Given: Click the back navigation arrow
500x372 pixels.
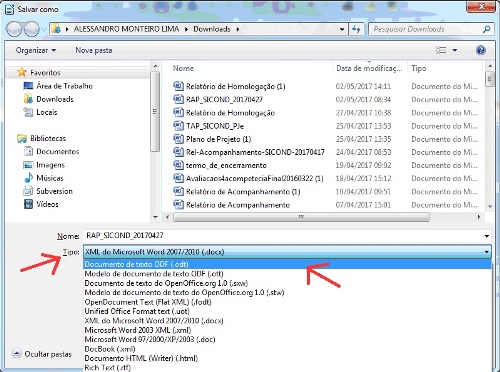Looking at the screenshot, I should (15, 29).
